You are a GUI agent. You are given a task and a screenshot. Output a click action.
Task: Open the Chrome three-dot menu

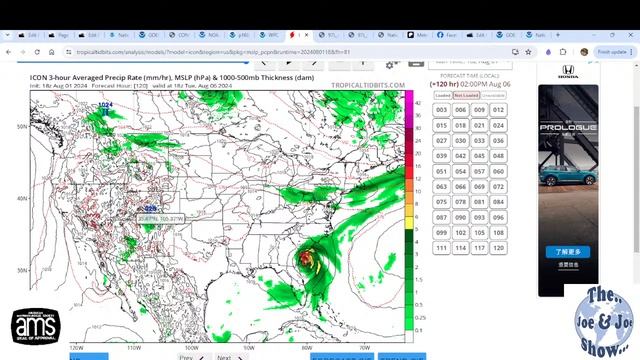point(631,52)
